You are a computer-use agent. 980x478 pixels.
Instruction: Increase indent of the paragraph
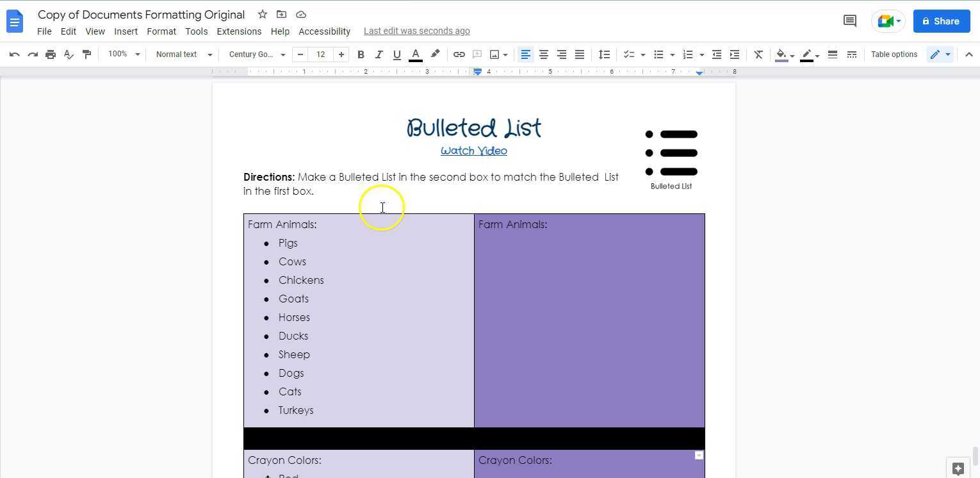(735, 54)
